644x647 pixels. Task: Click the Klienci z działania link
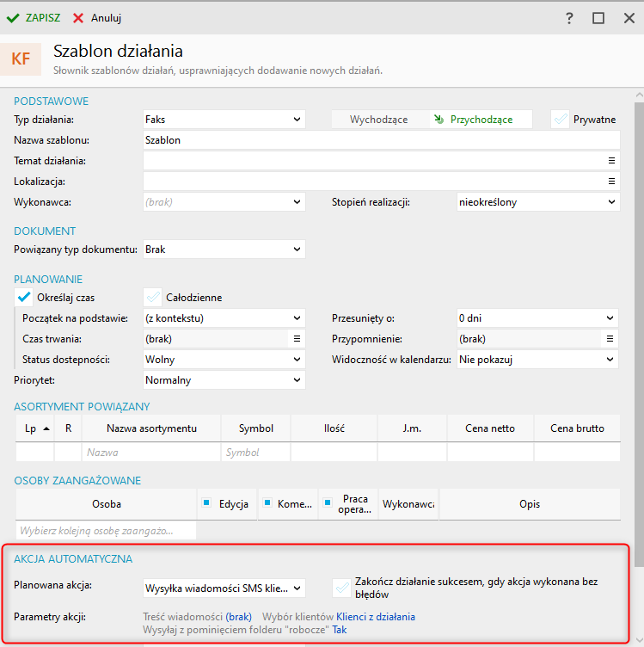click(x=376, y=617)
